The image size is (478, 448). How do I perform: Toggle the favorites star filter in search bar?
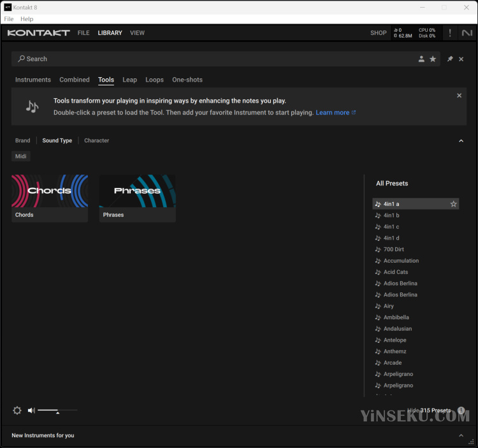pyautogui.click(x=433, y=59)
